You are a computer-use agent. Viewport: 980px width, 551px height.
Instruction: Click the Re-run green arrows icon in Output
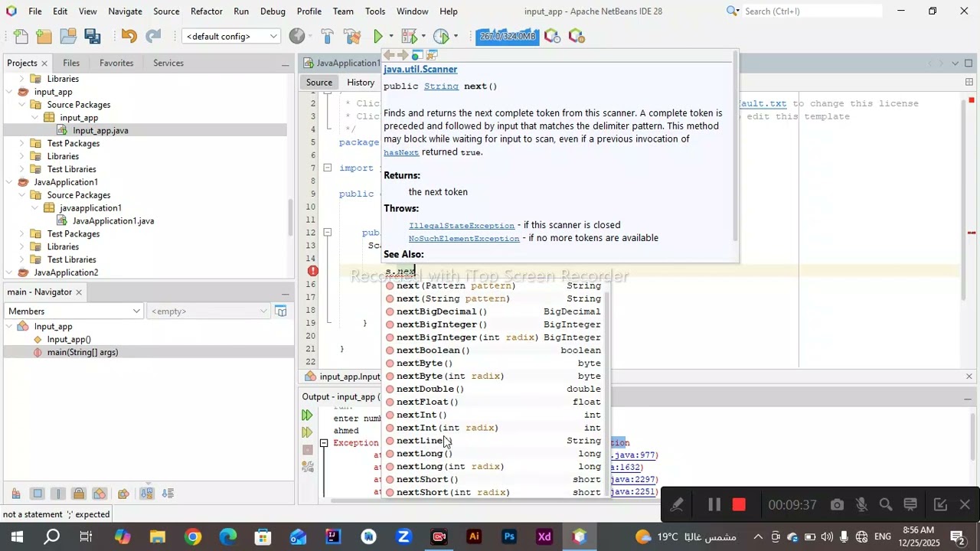click(307, 416)
